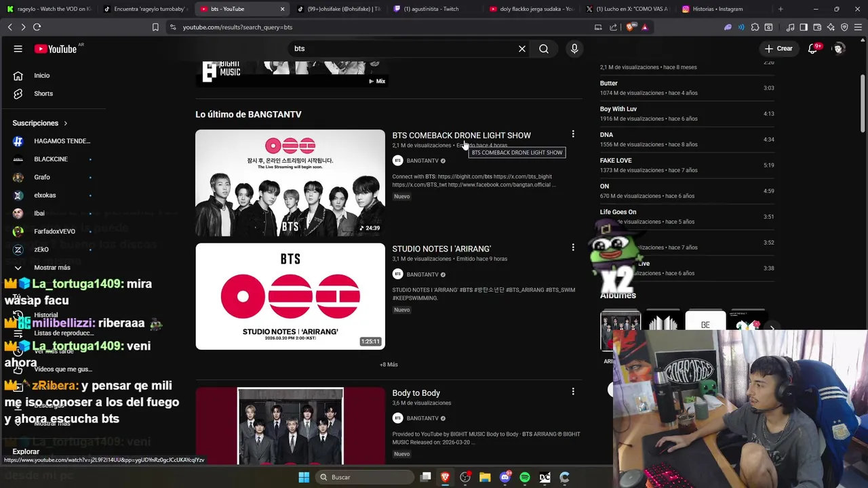The height and width of the screenshot is (488, 868).
Task: Play FAKE LOVE in the songs list
Action: tap(686, 165)
